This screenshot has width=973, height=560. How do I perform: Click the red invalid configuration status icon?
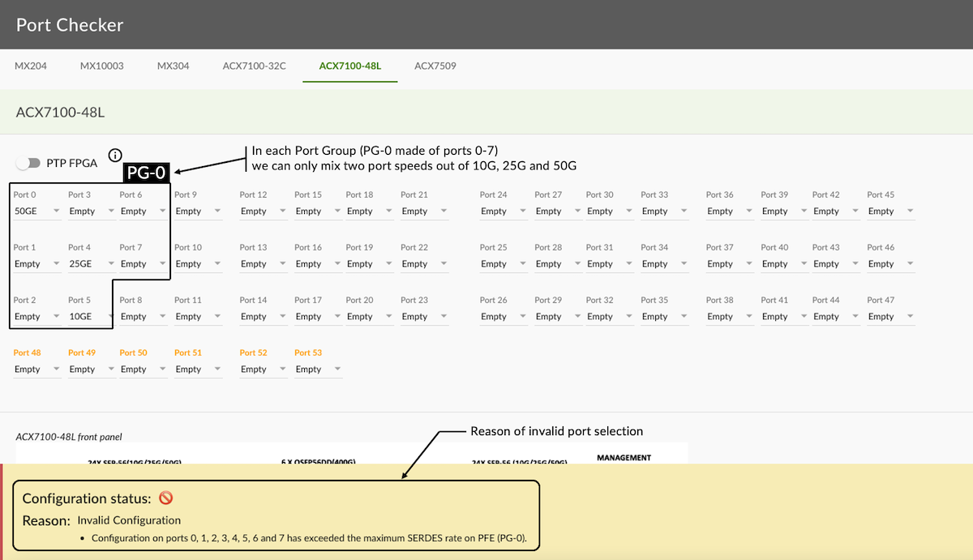click(165, 498)
